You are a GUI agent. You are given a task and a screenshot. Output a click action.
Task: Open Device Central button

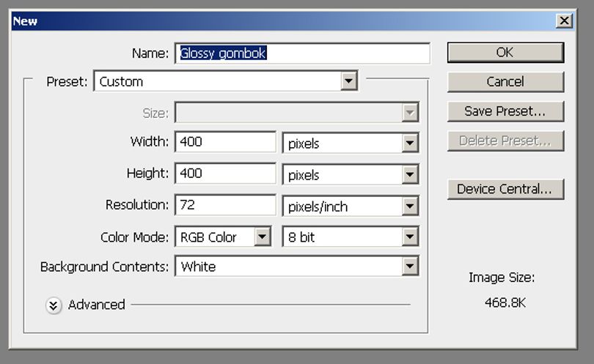click(505, 189)
